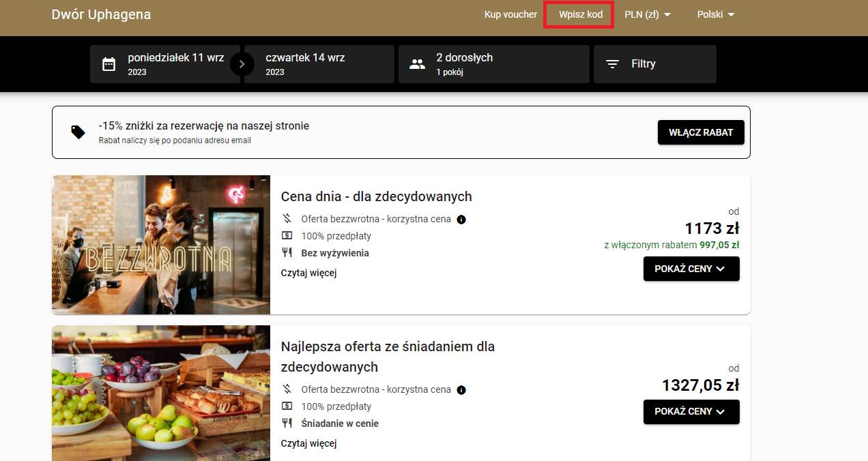Change check-out date czwartek 14 wrz
Screen dimensions: 868x461
click(319, 64)
